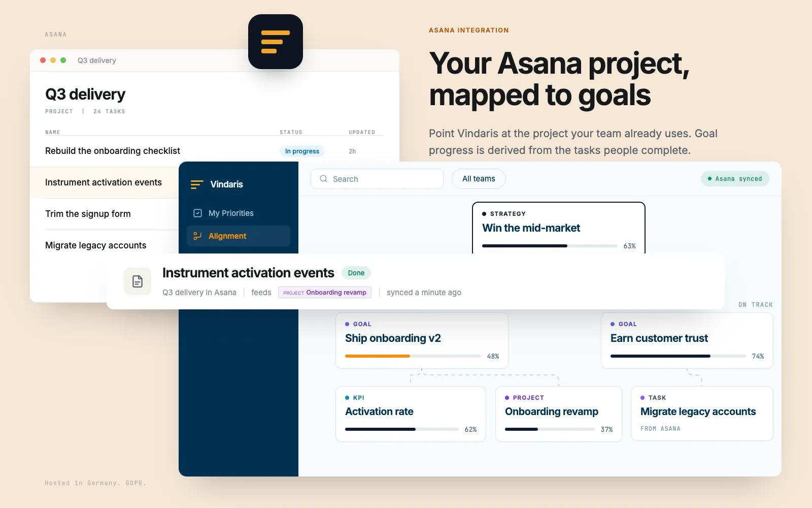The image size is (812, 508).
Task: Click the Onboarding revamp project tag
Action: coord(325,293)
